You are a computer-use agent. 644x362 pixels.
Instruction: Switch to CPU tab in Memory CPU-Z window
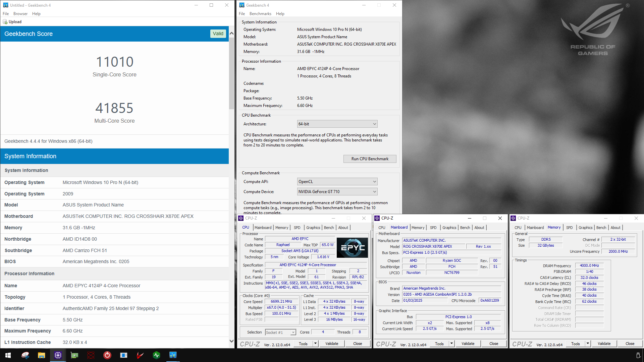pyautogui.click(x=518, y=228)
